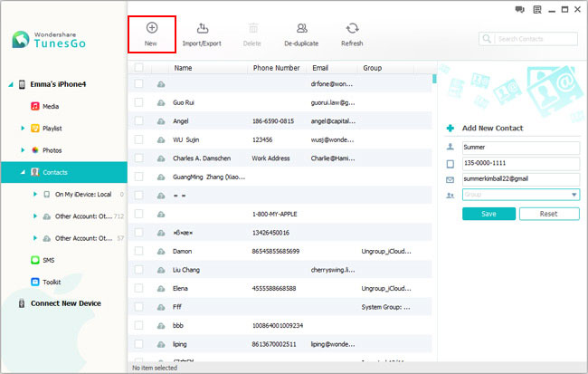Click the Wondershare TunesGo logo
Image resolution: width=588 pixels, height=374 pixels.
tap(49, 40)
